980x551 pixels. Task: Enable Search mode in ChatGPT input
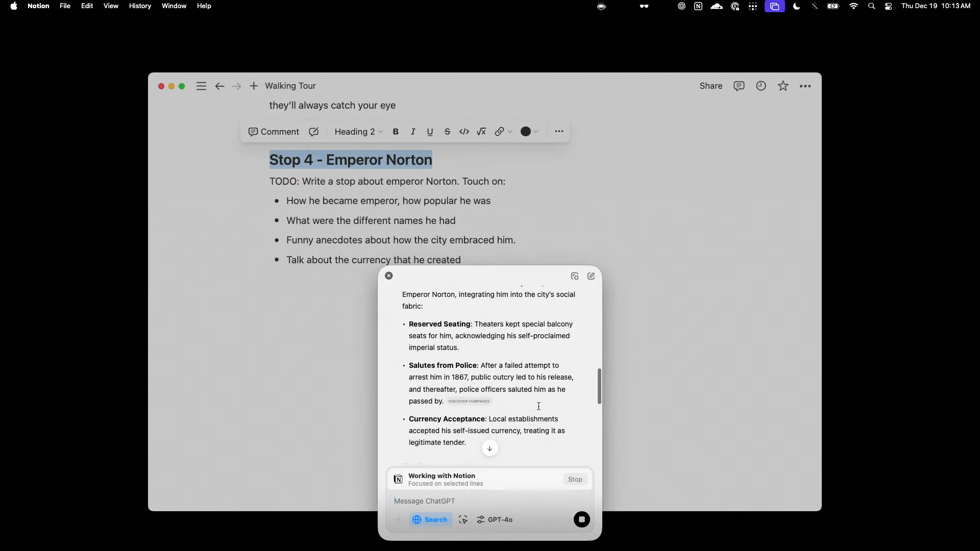[x=429, y=519]
